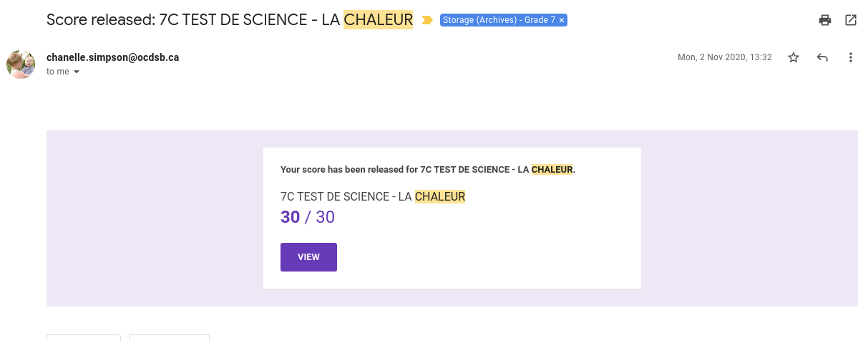The height and width of the screenshot is (341, 868).
Task: Click the yellow importance marker
Action: [x=427, y=20]
